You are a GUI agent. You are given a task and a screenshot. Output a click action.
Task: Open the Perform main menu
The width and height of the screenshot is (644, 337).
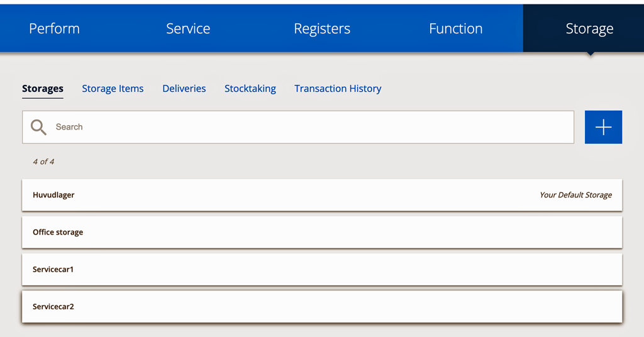[54, 28]
